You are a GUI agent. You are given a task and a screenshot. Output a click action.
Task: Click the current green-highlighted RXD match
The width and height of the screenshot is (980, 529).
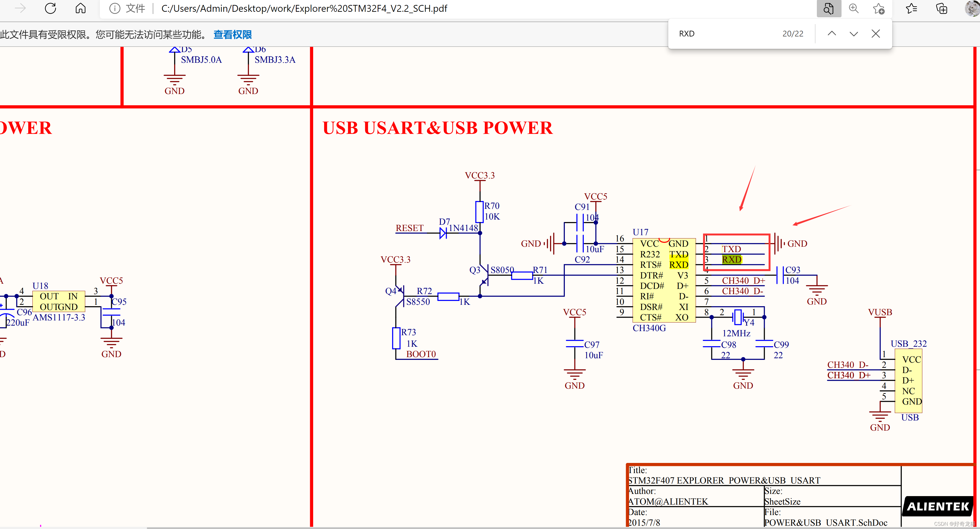click(x=731, y=259)
